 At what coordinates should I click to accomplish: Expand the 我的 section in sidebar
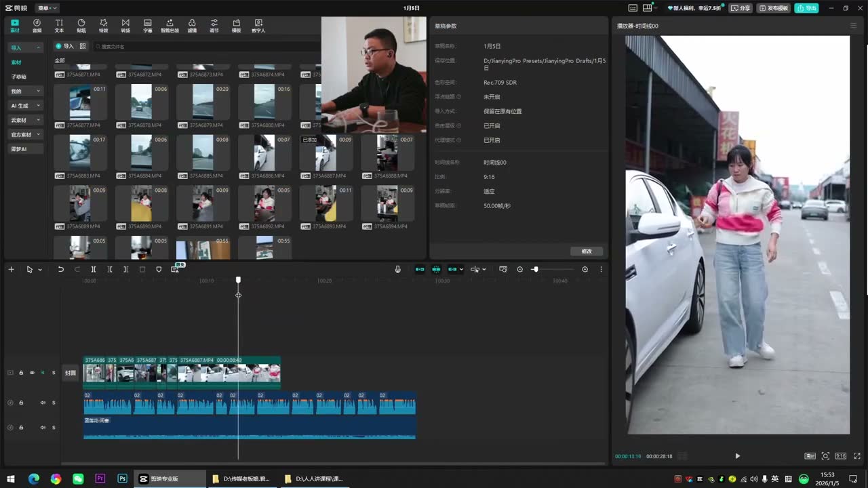click(25, 91)
